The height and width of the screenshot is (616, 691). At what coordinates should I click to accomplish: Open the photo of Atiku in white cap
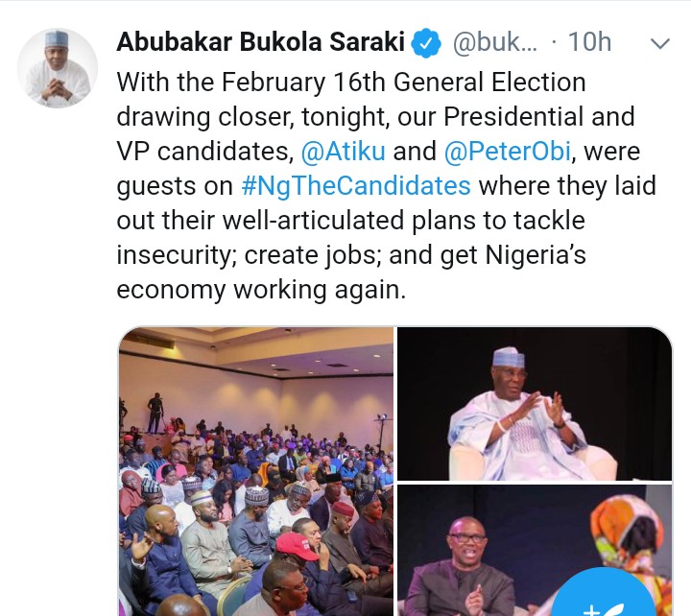(534, 403)
